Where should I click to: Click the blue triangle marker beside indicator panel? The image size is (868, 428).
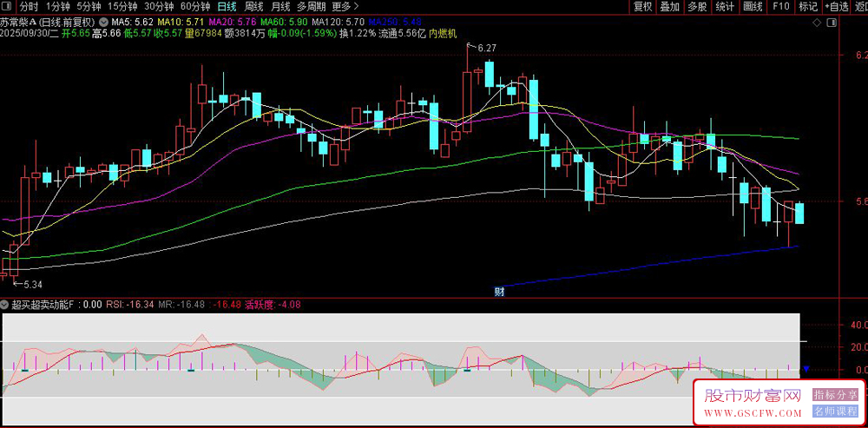(x=806, y=369)
